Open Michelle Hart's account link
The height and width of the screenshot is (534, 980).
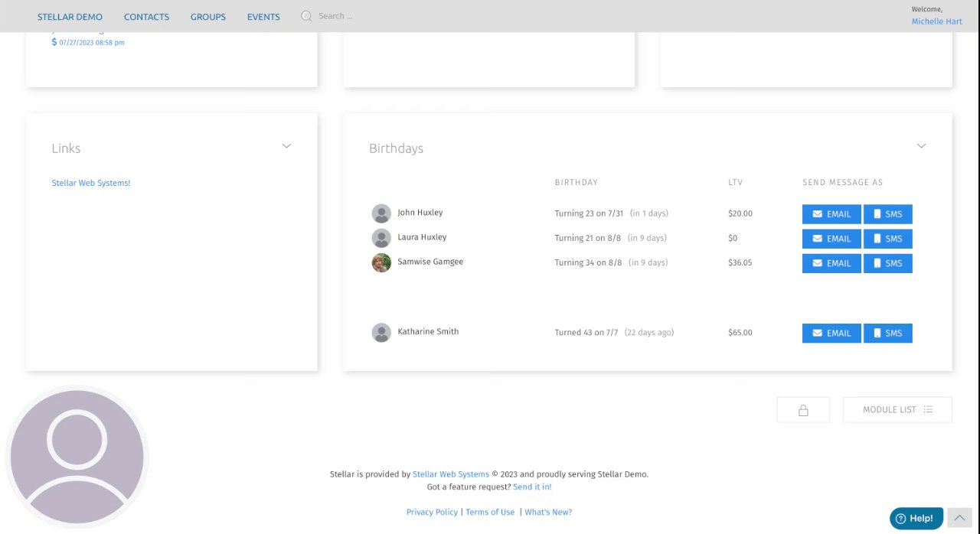coord(936,21)
